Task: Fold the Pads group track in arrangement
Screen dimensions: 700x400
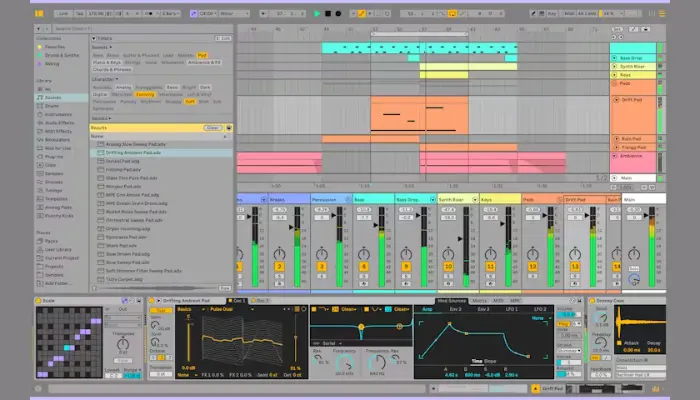Action: pyautogui.click(x=614, y=83)
